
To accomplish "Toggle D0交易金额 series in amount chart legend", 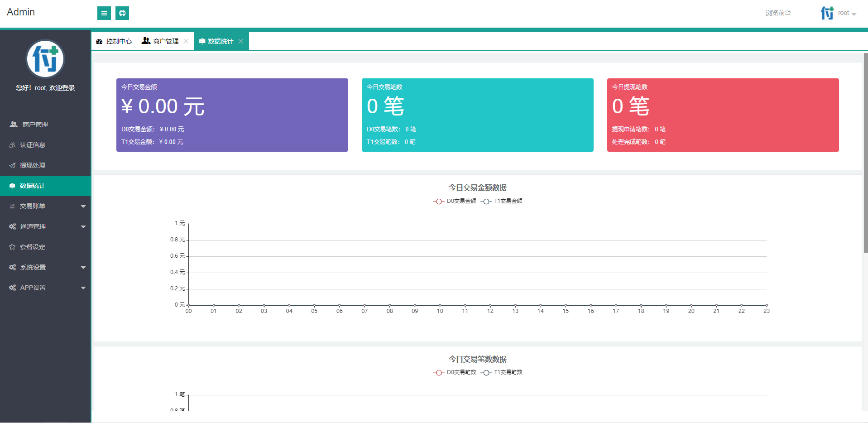I will pos(455,201).
